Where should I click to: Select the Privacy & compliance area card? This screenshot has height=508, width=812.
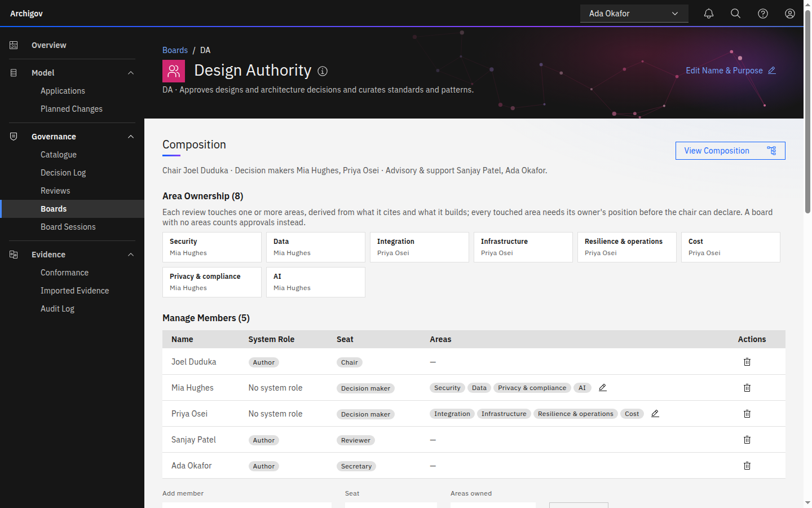[212, 282]
